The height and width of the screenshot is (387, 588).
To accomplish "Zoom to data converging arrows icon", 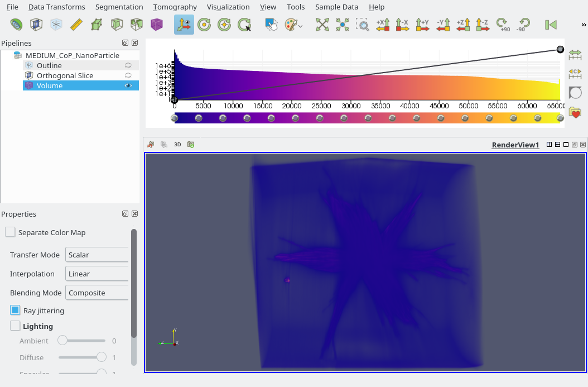I will (x=343, y=25).
